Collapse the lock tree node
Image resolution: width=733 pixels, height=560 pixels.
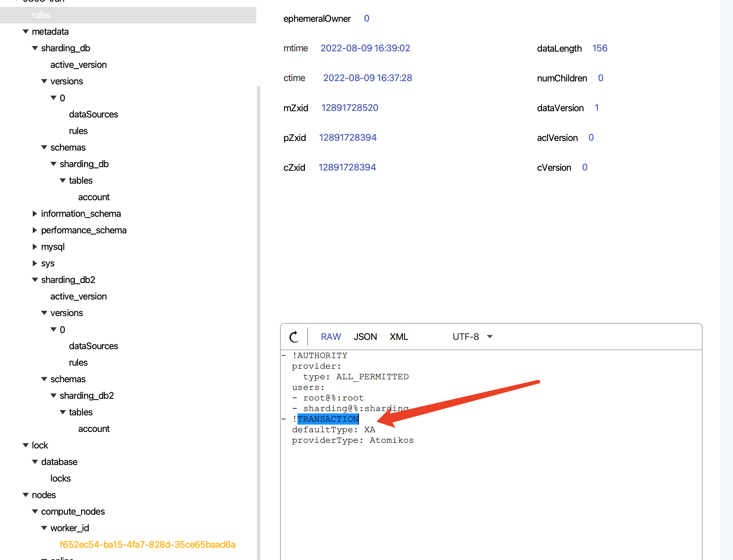coord(26,445)
